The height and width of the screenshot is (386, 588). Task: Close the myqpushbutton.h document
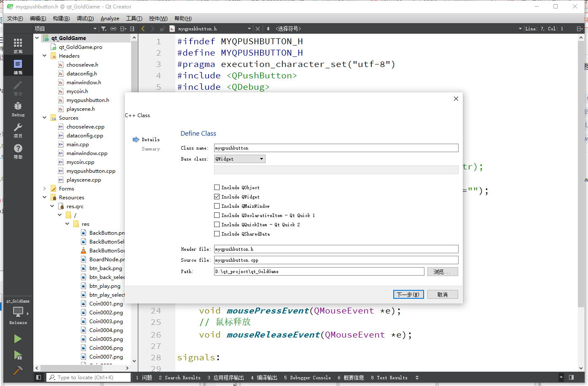pos(258,29)
